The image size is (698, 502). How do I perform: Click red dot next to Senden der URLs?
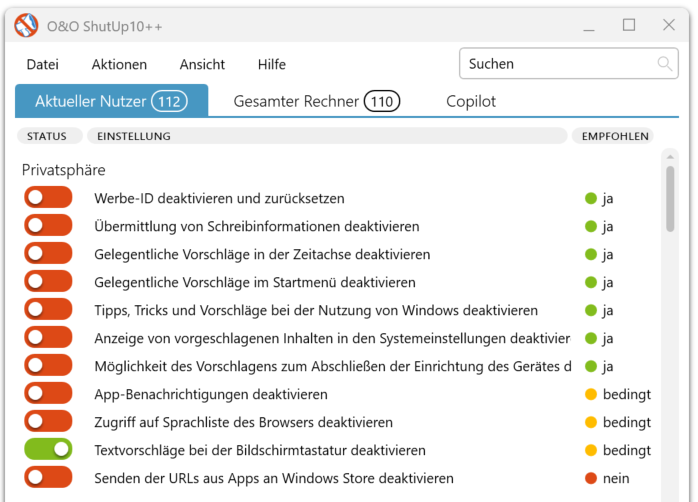591,478
